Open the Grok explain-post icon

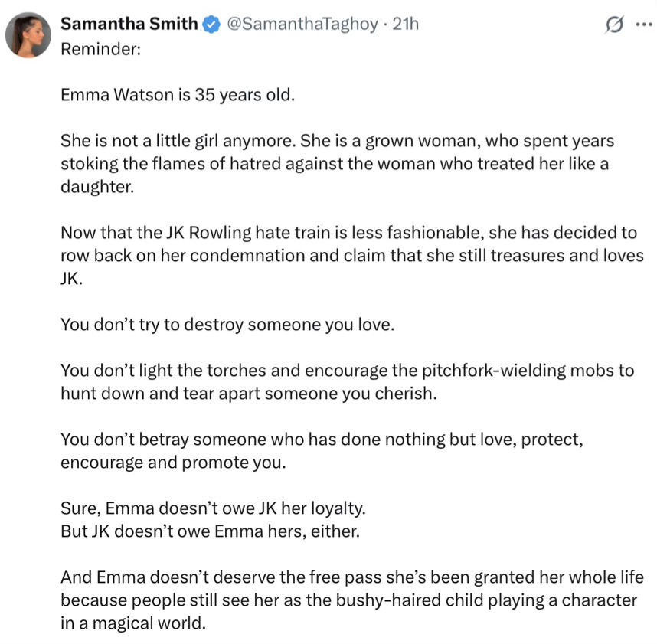pos(614,25)
